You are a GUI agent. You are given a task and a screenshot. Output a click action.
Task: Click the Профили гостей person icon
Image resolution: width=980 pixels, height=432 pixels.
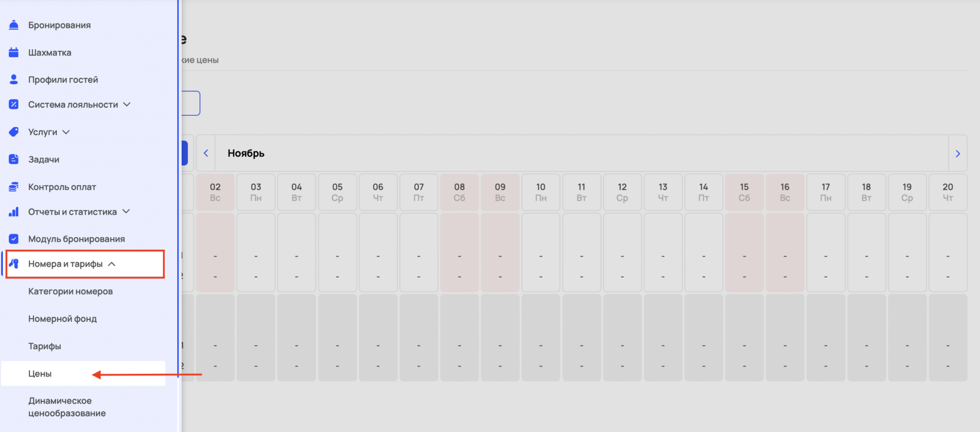pyautogui.click(x=14, y=80)
